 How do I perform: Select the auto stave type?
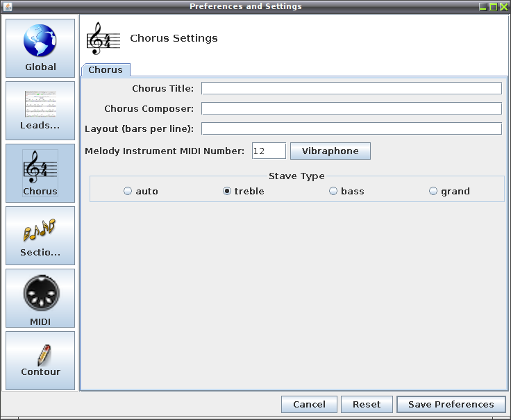coord(141,192)
